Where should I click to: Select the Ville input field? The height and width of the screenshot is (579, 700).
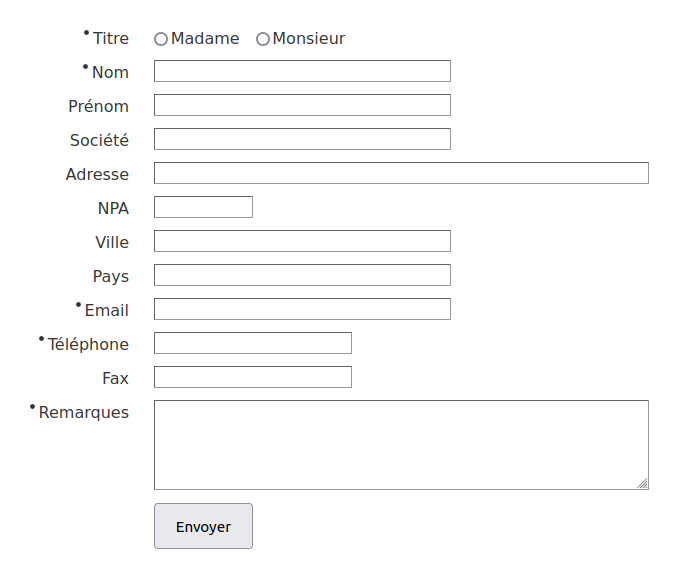[302, 241]
